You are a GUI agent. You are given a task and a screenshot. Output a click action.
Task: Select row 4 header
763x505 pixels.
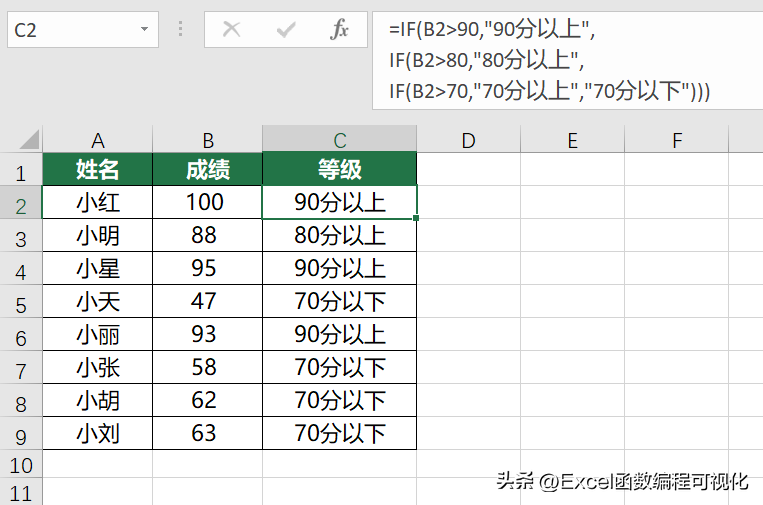21,269
